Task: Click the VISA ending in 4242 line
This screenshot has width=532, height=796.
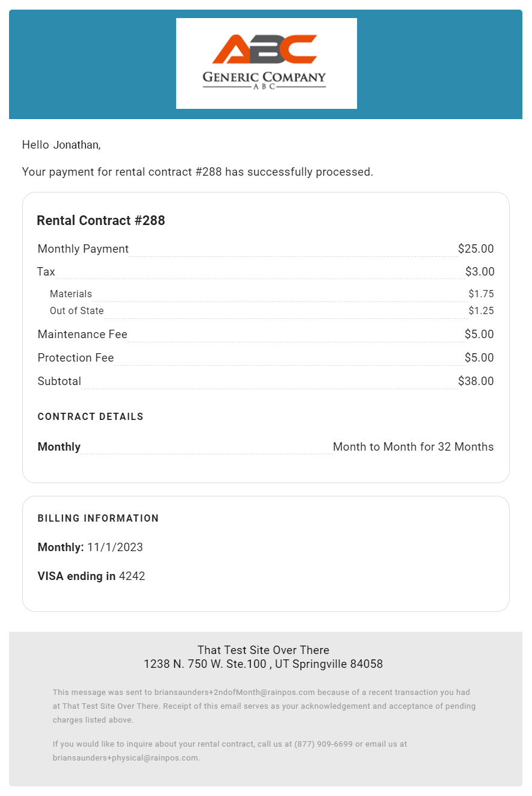Action: click(91, 576)
